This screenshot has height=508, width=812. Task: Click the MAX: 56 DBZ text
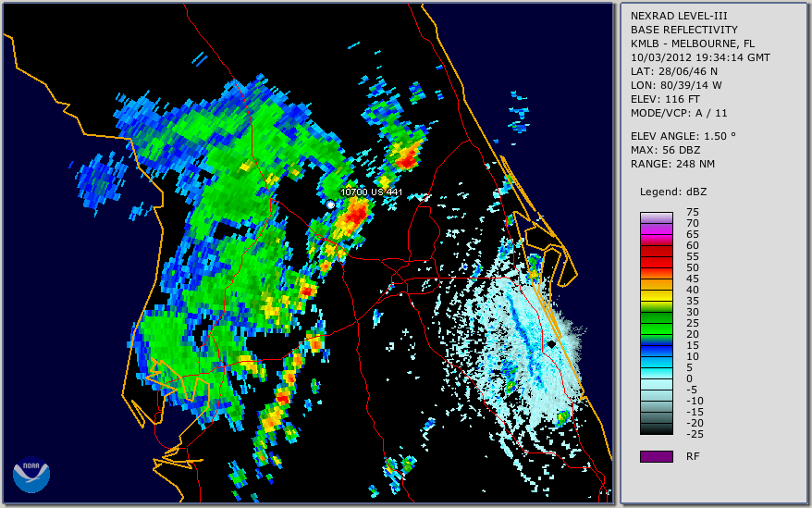pyautogui.click(x=666, y=150)
